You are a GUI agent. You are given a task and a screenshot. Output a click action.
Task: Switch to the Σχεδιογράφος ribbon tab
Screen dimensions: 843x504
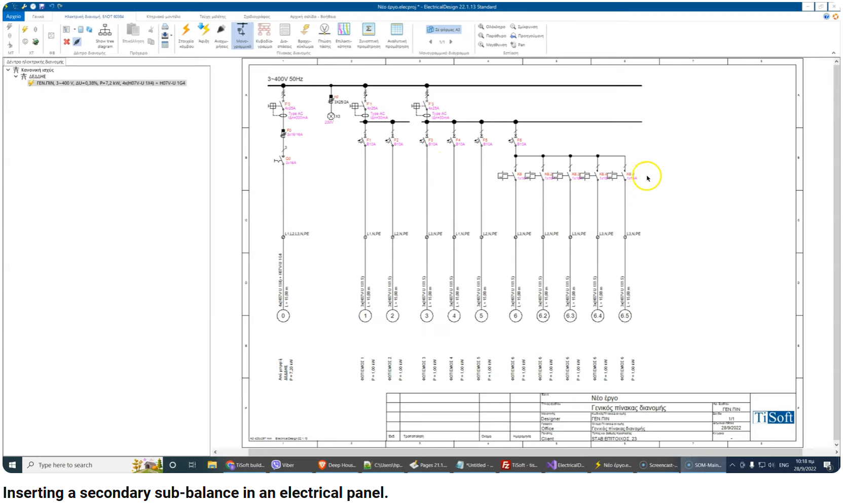pos(258,16)
